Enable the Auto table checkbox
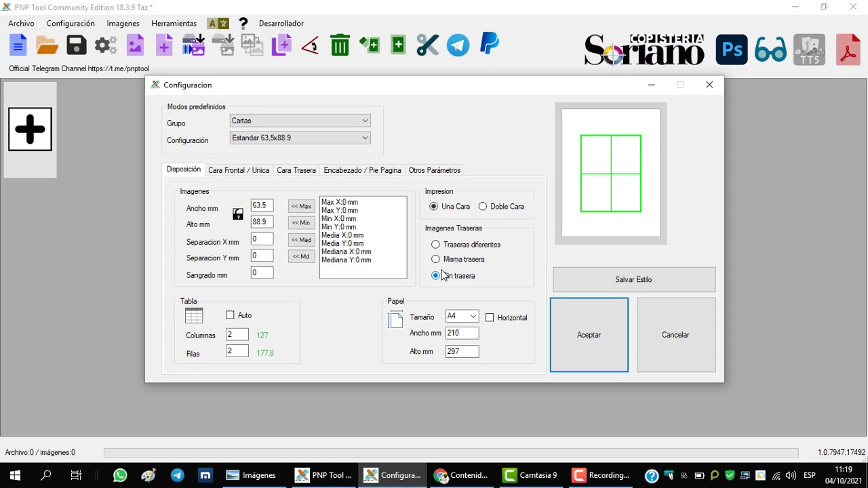Image resolution: width=868 pixels, height=488 pixels. click(x=230, y=314)
